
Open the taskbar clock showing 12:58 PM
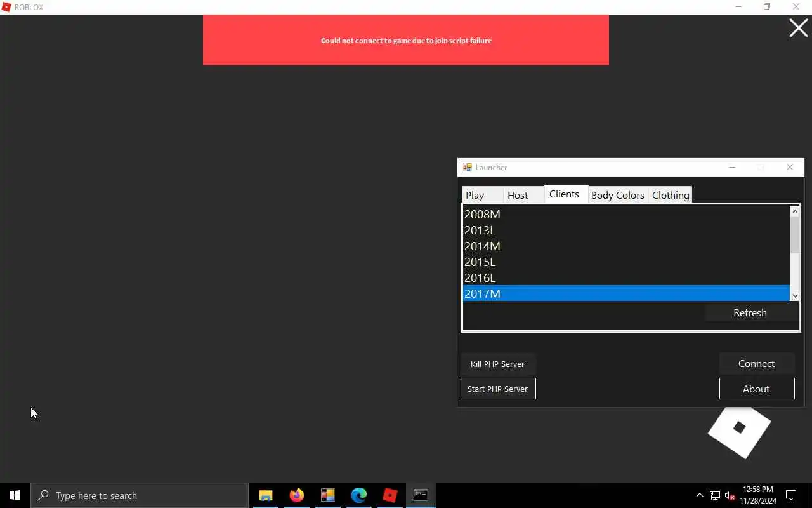[758, 495]
